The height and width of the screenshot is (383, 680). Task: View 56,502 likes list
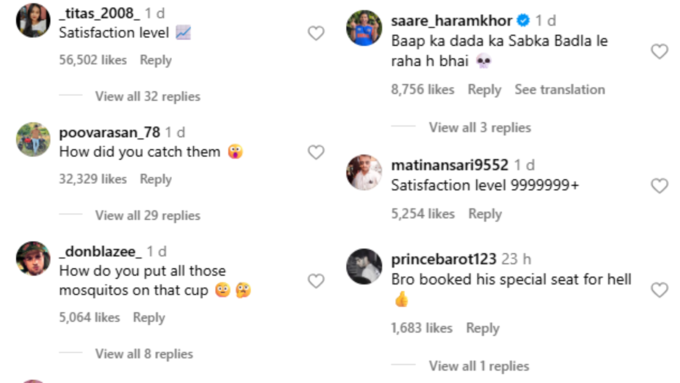(x=93, y=60)
